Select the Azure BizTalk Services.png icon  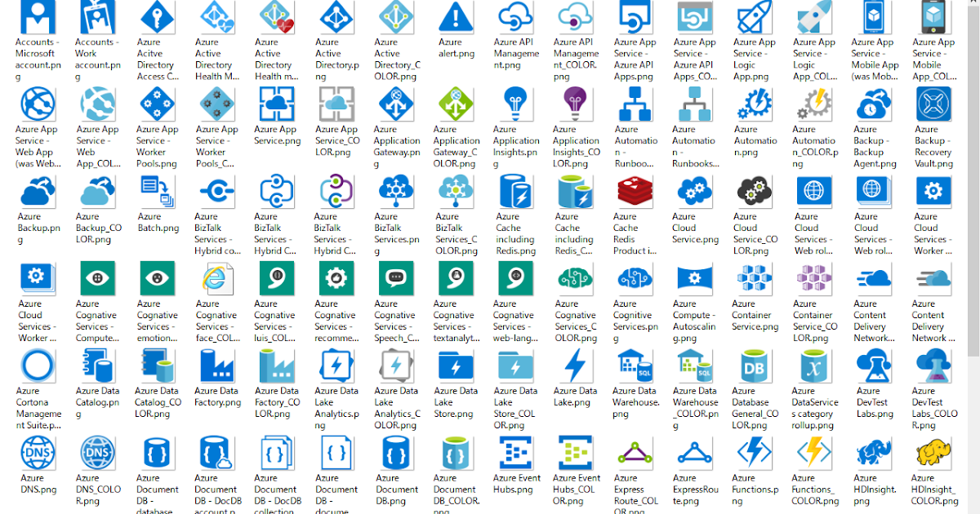point(396,191)
